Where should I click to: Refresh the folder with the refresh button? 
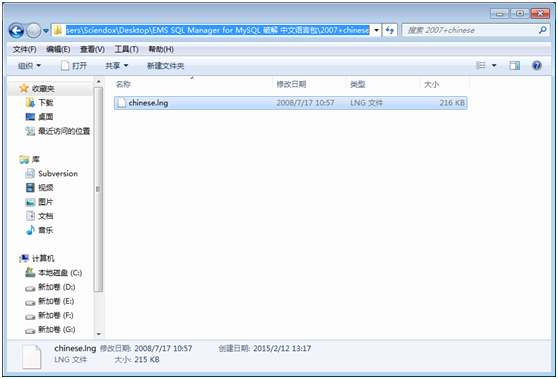coord(390,30)
